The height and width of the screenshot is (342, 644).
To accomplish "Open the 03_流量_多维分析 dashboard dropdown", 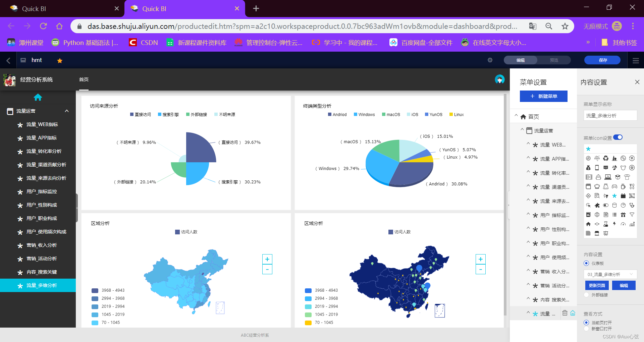I will click(610, 274).
